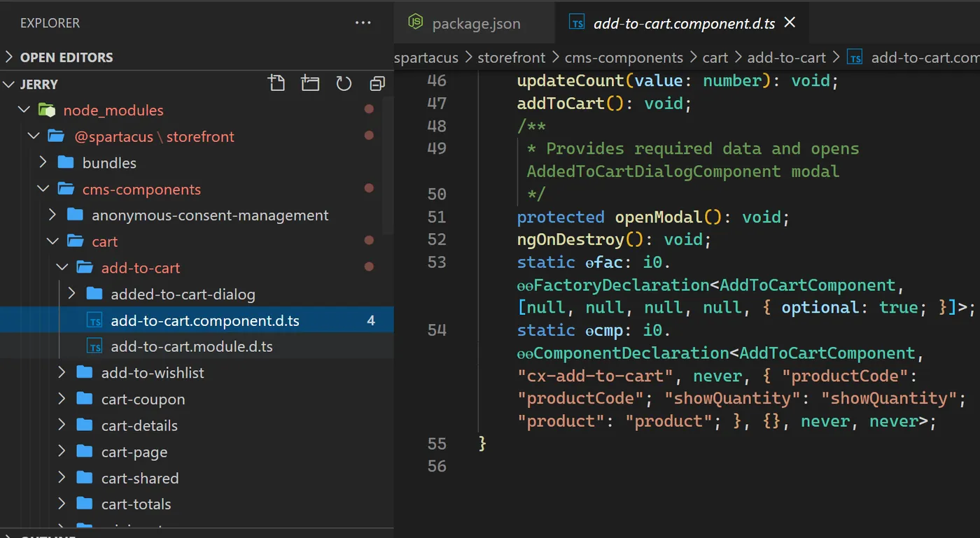The image size is (980, 538).
Task: Collapse the cms-components folder chevron
Action: (x=43, y=189)
